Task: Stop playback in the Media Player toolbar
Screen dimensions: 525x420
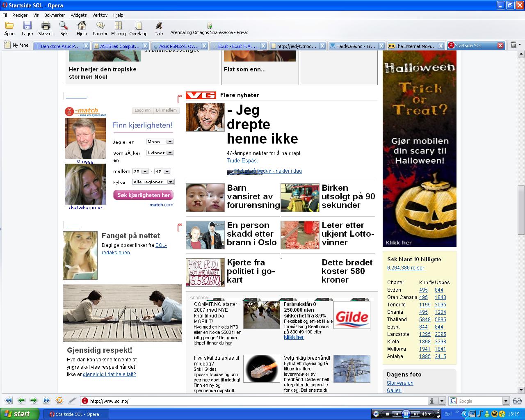Action: click(x=386, y=414)
